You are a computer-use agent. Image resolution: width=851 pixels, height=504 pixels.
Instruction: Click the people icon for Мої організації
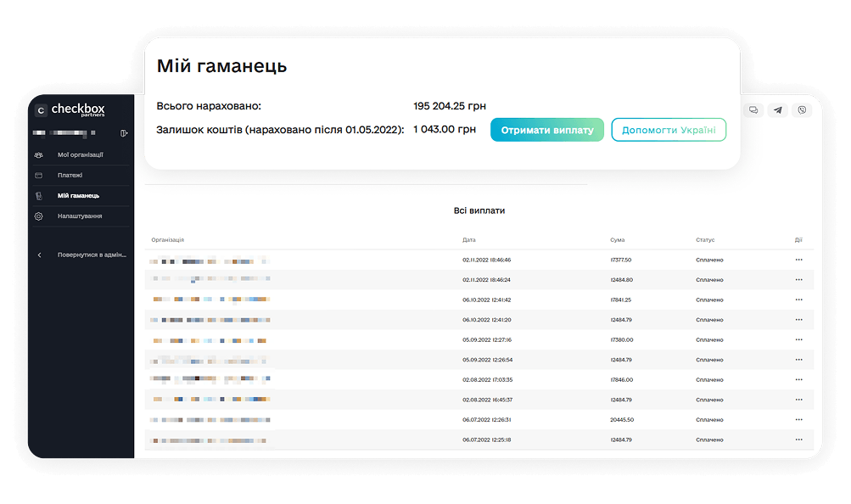(38, 154)
